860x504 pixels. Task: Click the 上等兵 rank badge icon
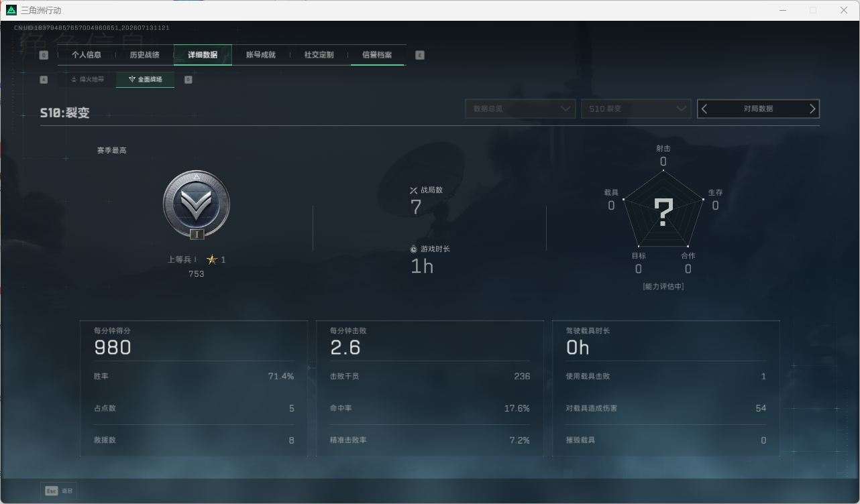pyautogui.click(x=197, y=204)
